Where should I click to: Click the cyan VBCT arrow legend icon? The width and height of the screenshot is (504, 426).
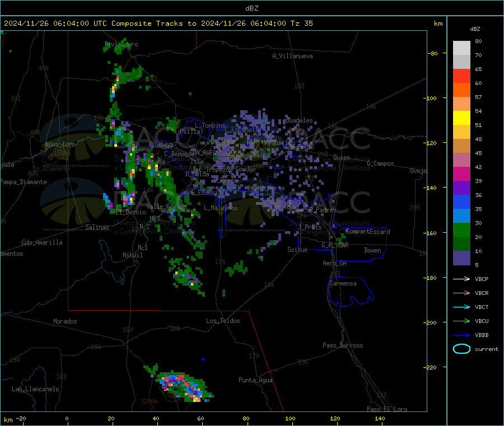pos(461,307)
